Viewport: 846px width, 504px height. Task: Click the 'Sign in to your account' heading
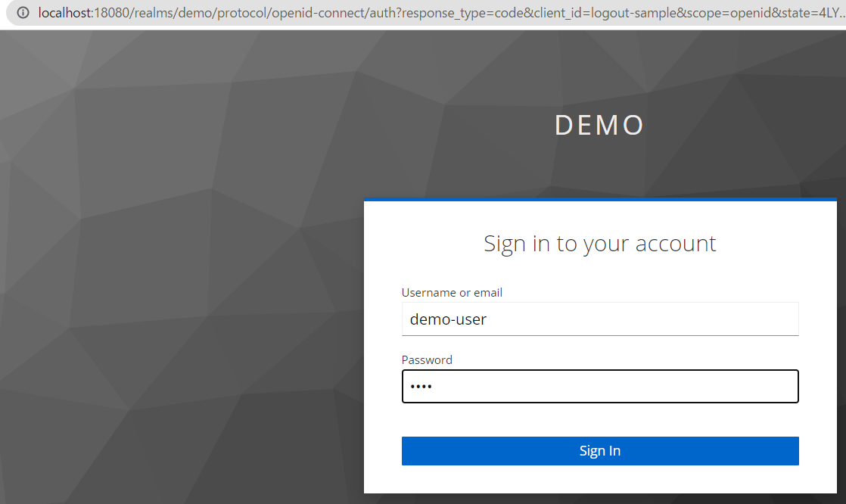[x=600, y=244]
